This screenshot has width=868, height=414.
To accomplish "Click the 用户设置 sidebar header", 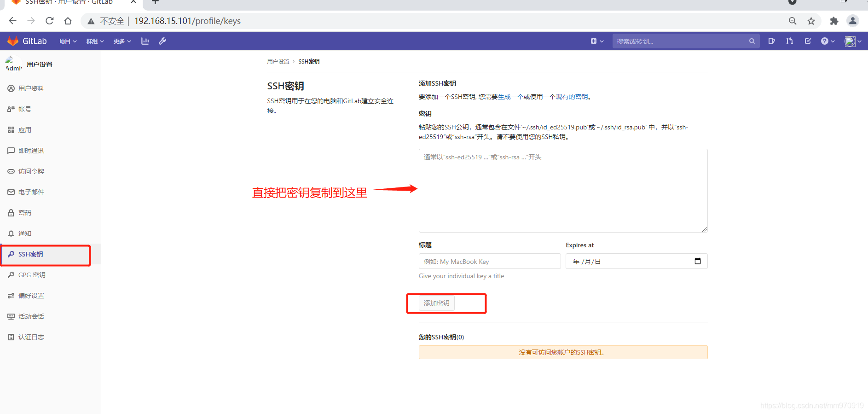I will tap(40, 64).
